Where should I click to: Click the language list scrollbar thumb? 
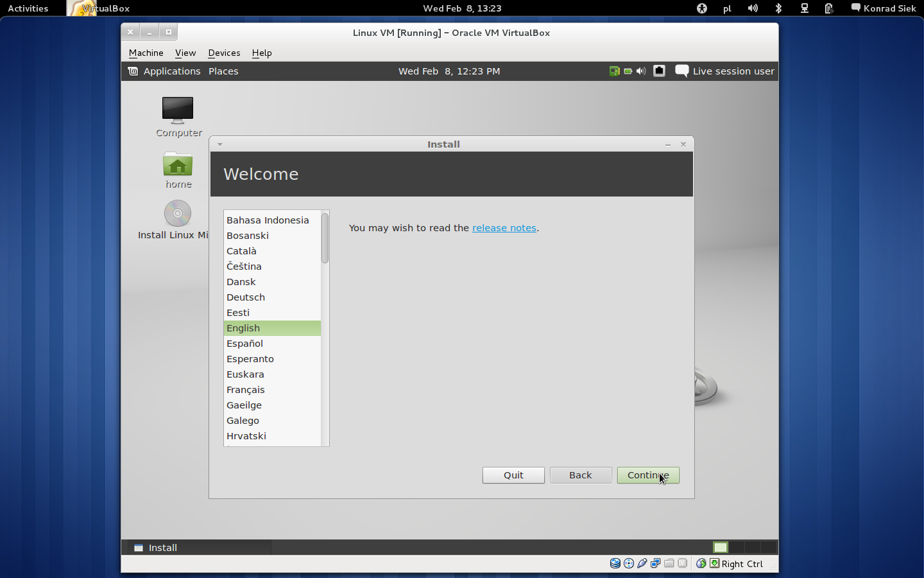(x=325, y=238)
